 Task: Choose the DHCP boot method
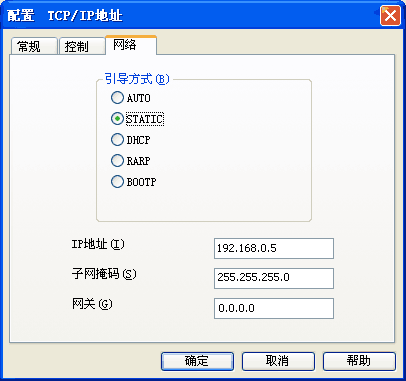click(x=117, y=140)
